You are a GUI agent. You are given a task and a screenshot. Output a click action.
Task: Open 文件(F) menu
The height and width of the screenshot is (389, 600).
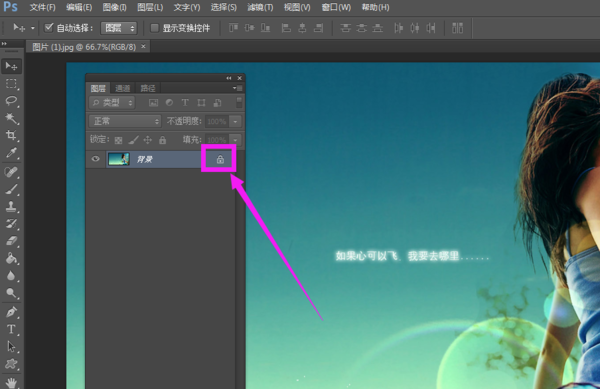(42, 7)
